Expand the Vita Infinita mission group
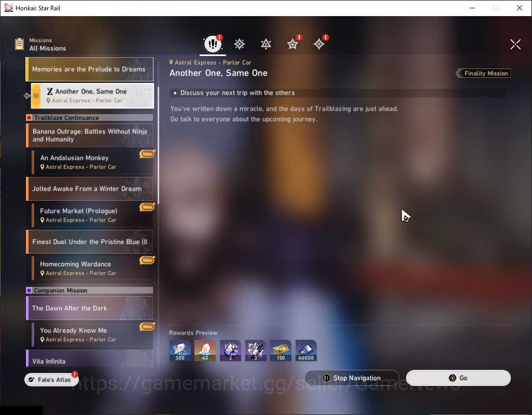 [x=90, y=359]
